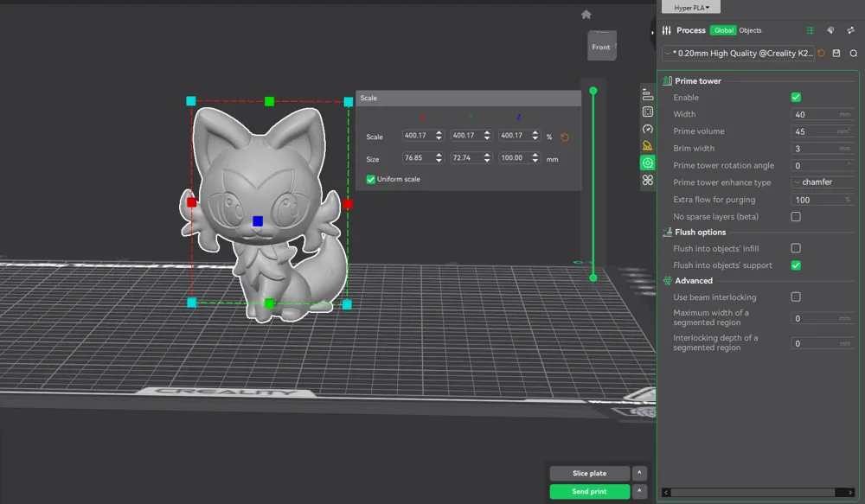Reset the process preset with orange arrow
Image resolution: width=865 pixels, height=504 pixels.
(x=822, y=53)
